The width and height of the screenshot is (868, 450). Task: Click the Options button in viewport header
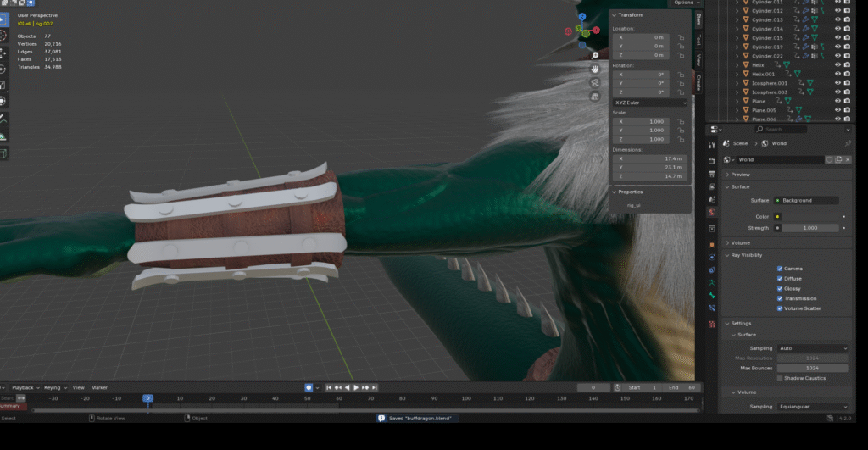click(x=685, y=3)
